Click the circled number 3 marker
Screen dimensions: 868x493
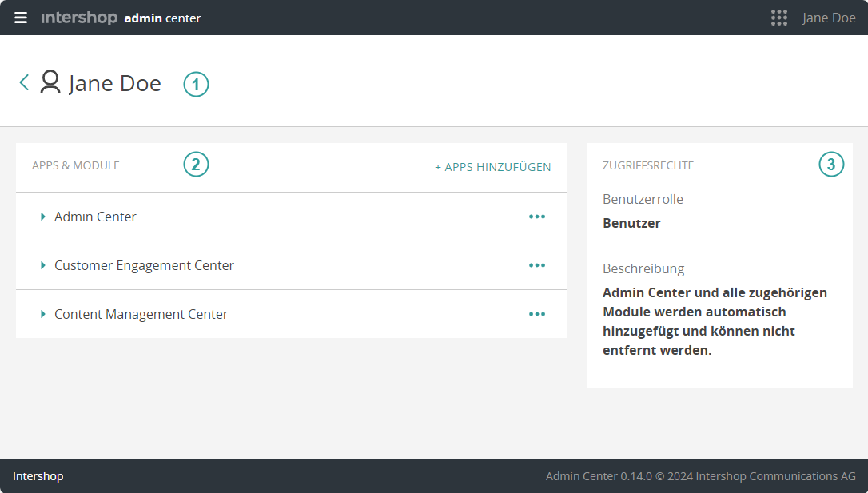click(x=831, y=165)
